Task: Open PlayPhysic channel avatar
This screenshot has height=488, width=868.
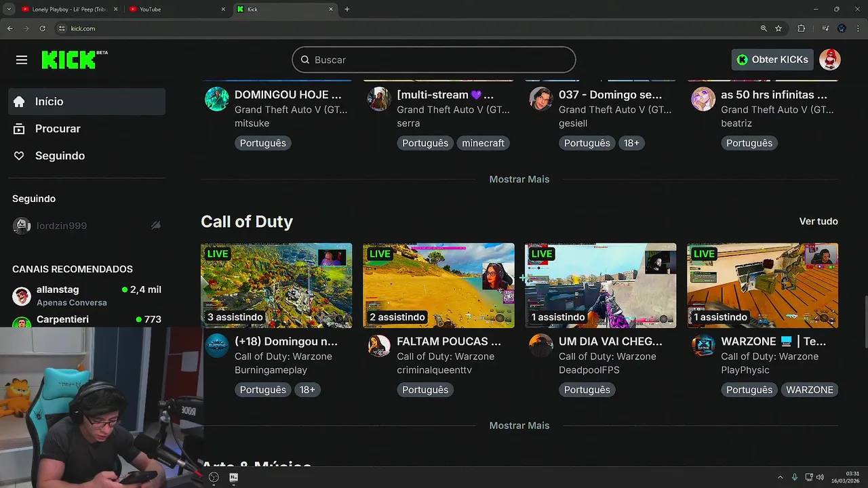Action: coord(703,345)
